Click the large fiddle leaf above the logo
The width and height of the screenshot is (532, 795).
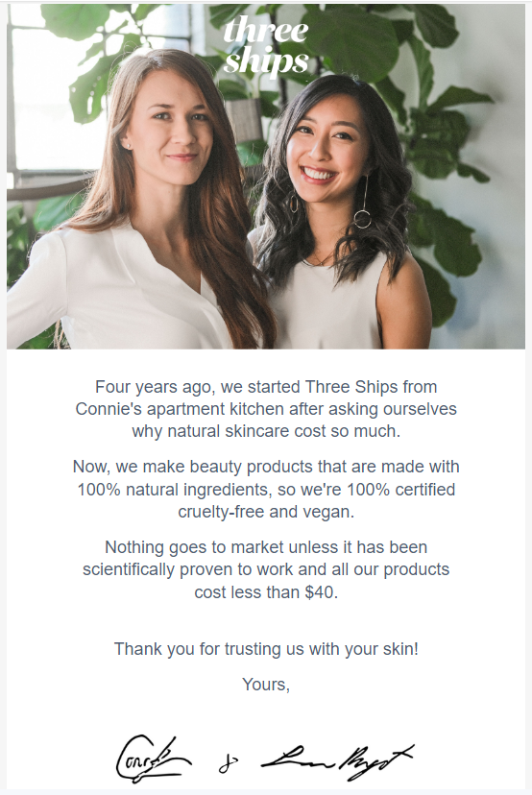coord(355,40)
